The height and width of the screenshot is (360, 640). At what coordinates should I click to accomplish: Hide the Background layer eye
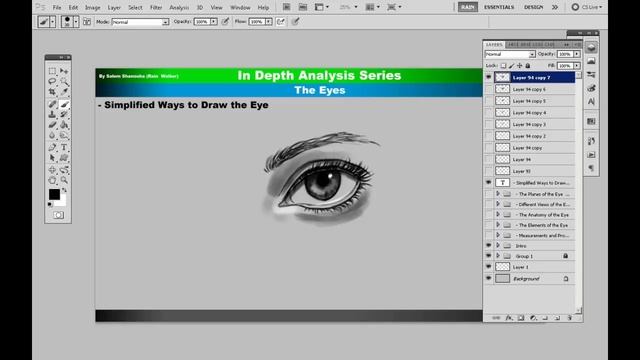[488, 278]
